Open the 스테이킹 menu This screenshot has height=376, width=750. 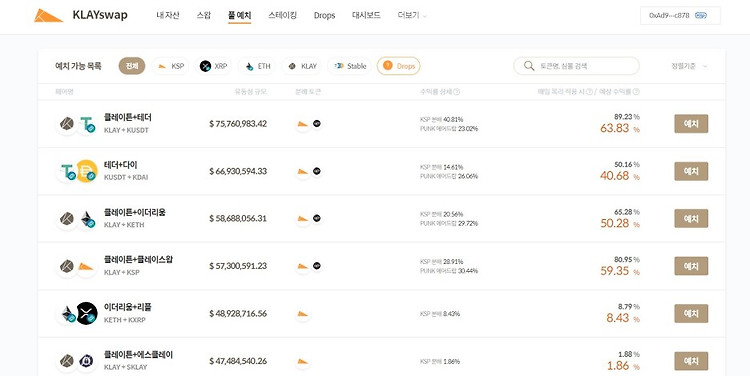(x=283, y=15)
